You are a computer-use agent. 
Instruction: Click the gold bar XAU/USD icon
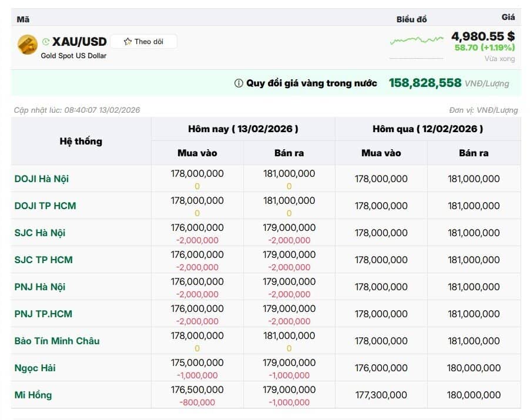tap(28, 44)
